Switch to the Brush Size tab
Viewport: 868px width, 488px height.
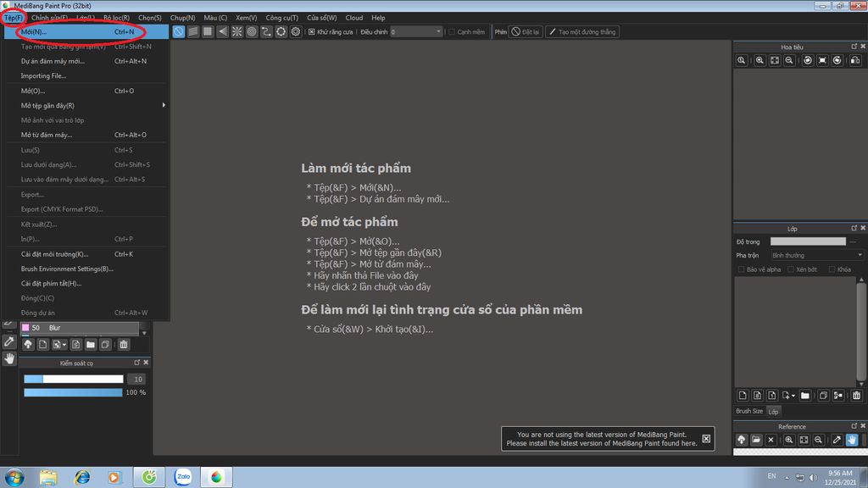coord(749,411)
